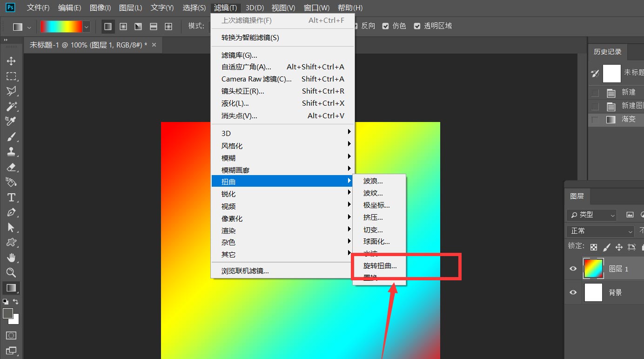Choose 极坐标... filter
644x359 pixels.
click(x=380, y=205)
